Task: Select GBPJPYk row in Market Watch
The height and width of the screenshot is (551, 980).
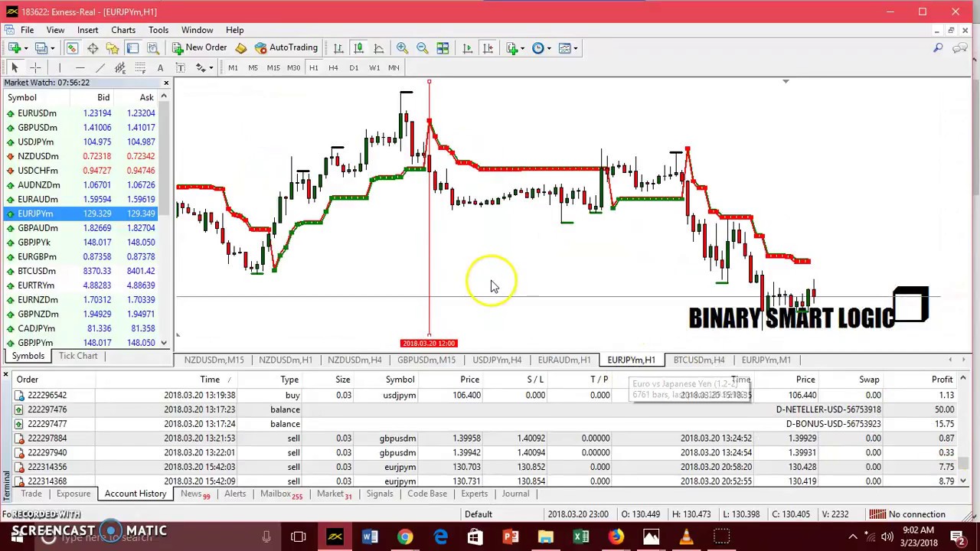Action: 81,243
